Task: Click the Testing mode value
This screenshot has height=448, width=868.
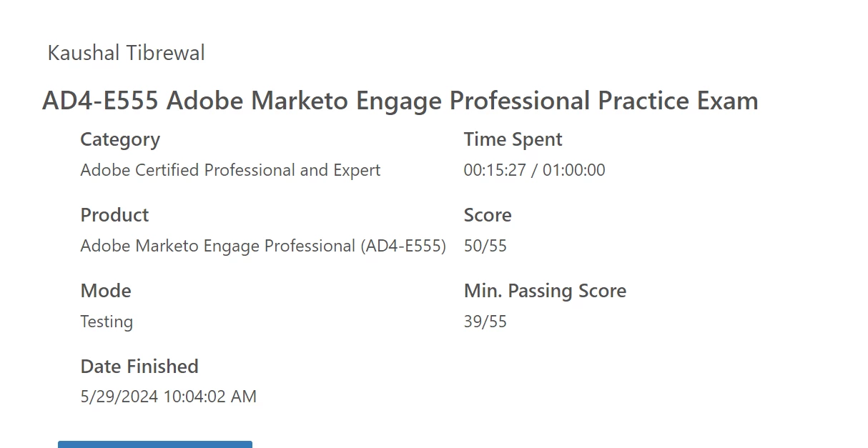Action: [107, 322]
